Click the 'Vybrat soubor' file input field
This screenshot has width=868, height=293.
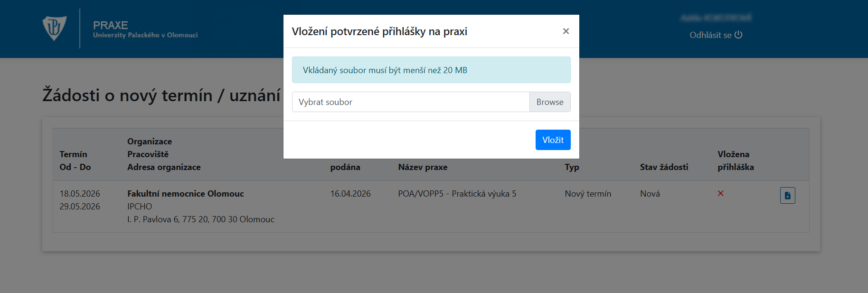click(x=410, y=102)
